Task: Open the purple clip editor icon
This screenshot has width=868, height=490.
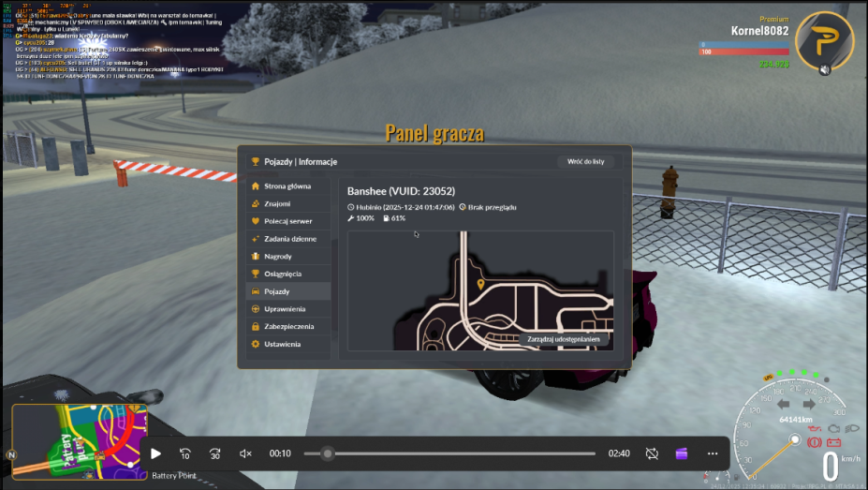Action: click(682, 454)
